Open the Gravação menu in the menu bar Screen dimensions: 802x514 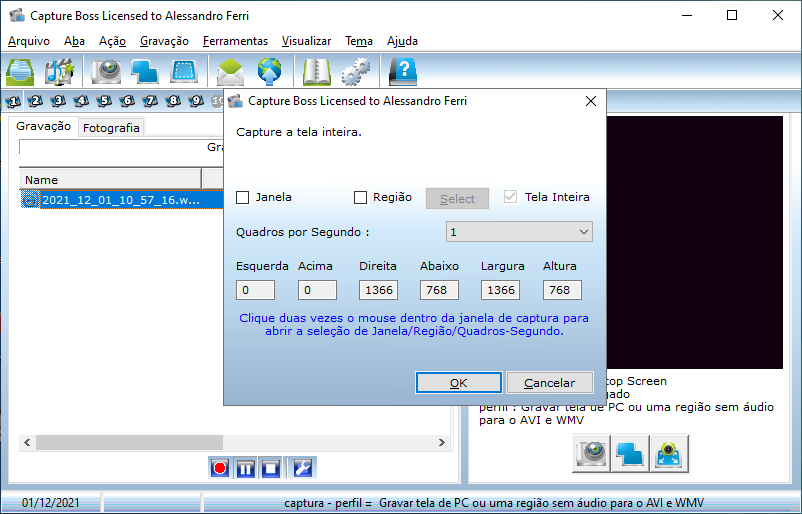click(164, 41)
